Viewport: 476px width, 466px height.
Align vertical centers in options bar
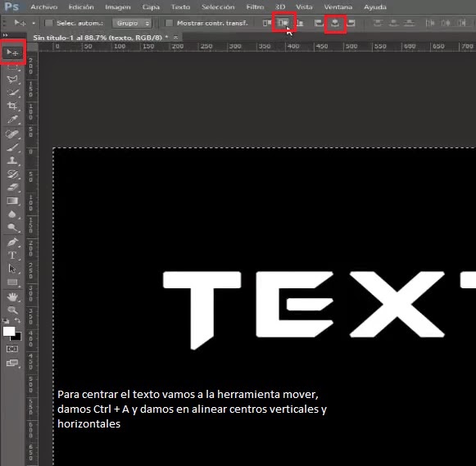click(x=283, y=23)
